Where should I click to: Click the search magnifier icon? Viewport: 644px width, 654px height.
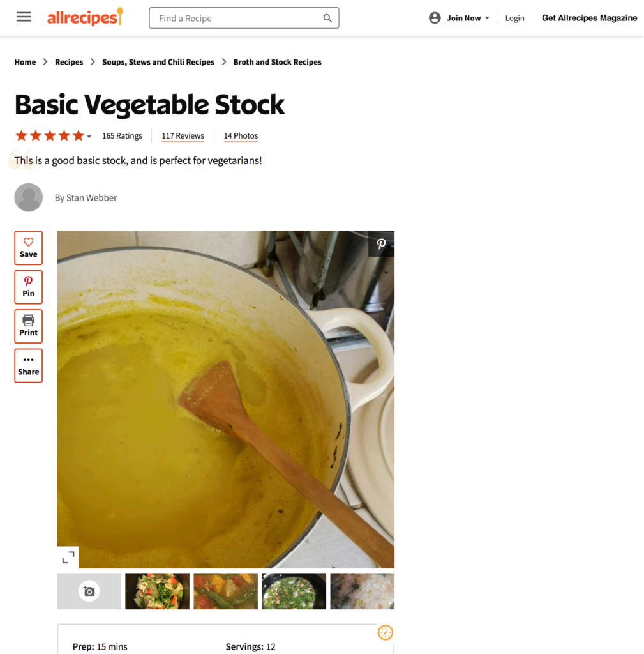327,19
